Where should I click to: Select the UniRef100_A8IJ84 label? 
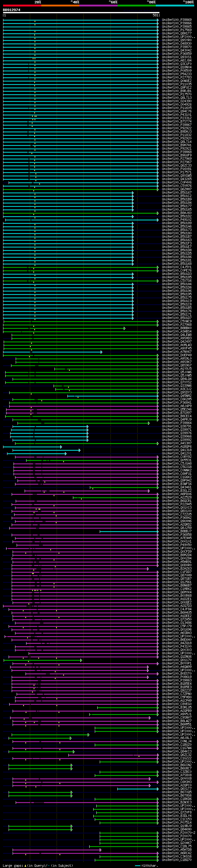click(177, 61)
